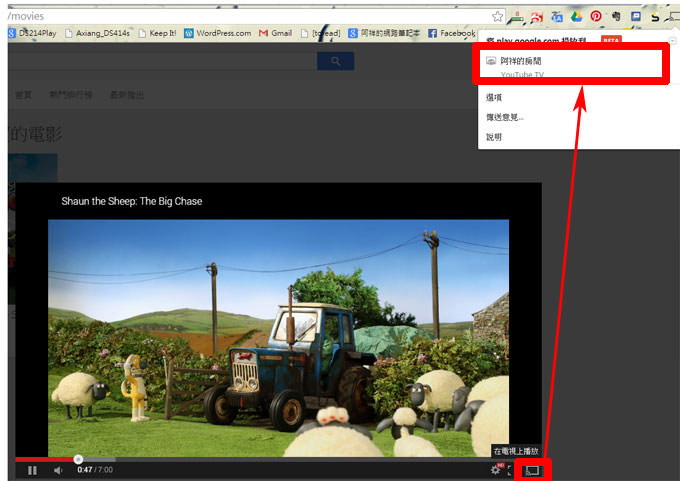Click the blue square save extension icon
The image size is (680, 481).
coord(636,16)
